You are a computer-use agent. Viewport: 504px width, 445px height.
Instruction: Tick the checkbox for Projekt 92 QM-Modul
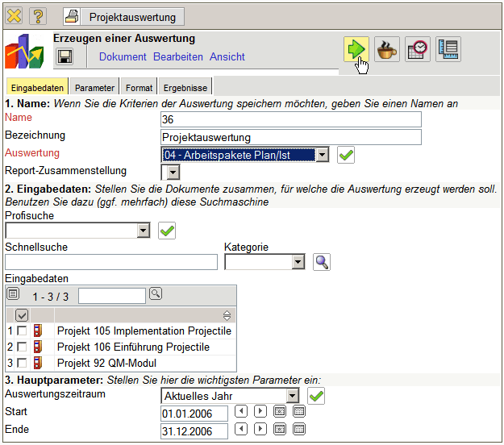click(x=23, y=364)
